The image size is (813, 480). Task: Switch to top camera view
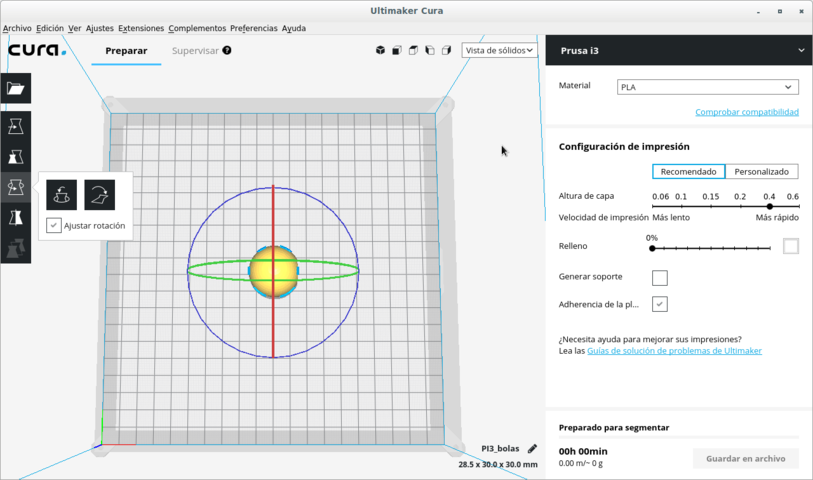pyautogui.click(x=413, y=50)
